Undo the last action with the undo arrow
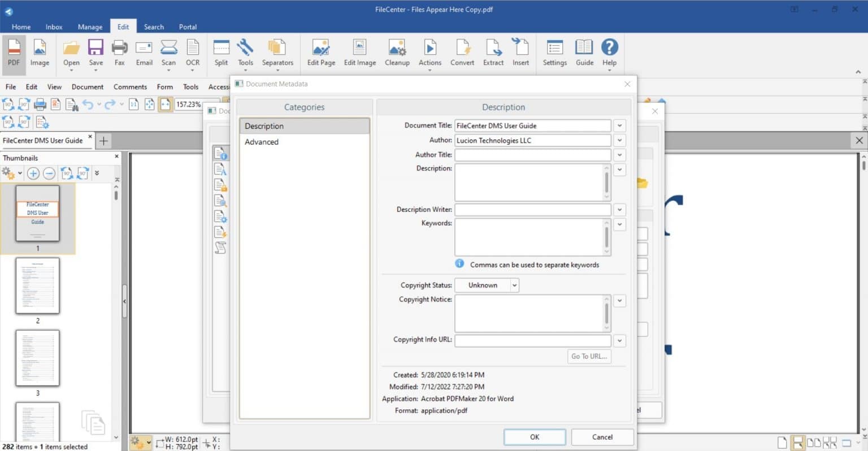 [x=89, y=104]
